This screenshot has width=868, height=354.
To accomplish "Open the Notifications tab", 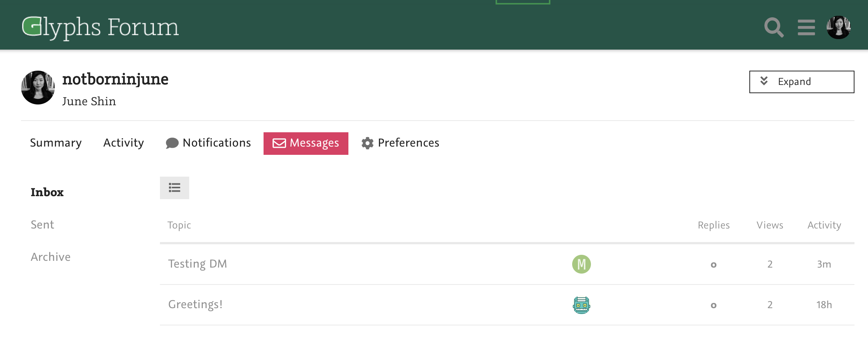I will pyautogui.click(x=208, y=143).
